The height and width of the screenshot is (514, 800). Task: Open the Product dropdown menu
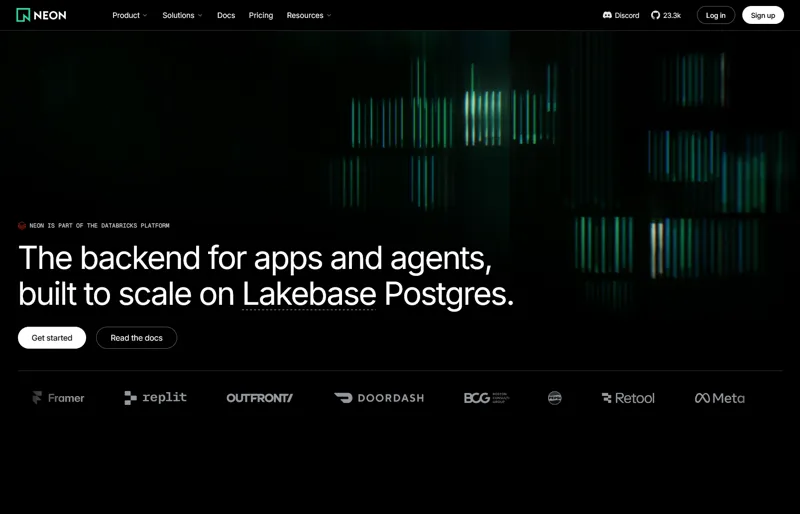coord(130,15)
